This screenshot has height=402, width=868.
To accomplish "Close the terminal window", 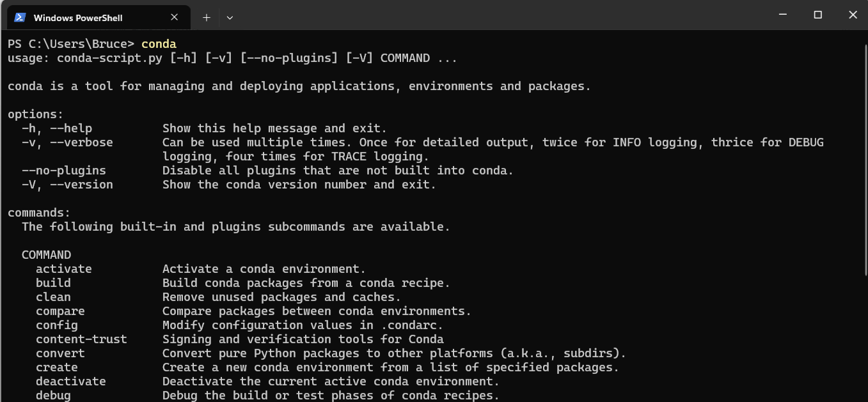I will pyautogui.click(x=851, y=15).
